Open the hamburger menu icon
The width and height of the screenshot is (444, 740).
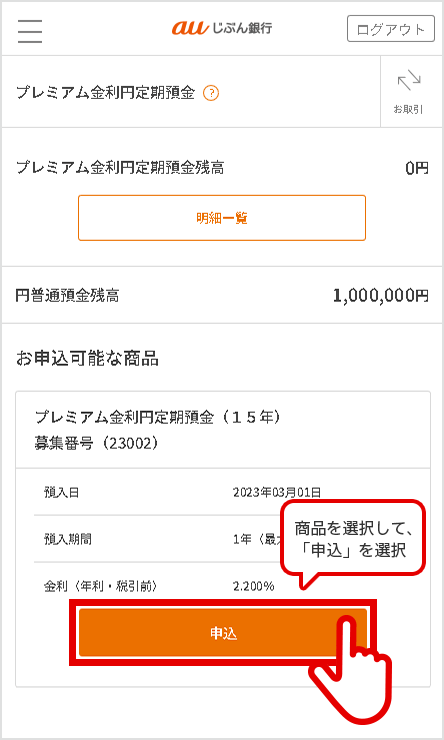click(x=30, y=31)
